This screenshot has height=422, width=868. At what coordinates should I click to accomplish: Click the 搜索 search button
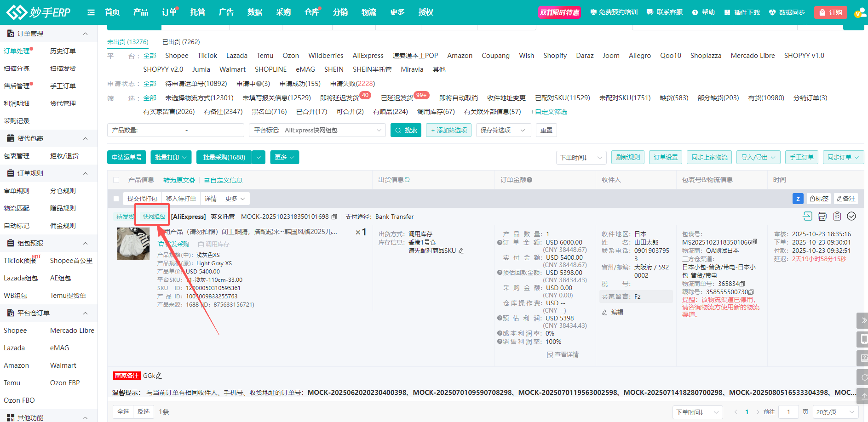pyautogui.click(x=406, y=130)
